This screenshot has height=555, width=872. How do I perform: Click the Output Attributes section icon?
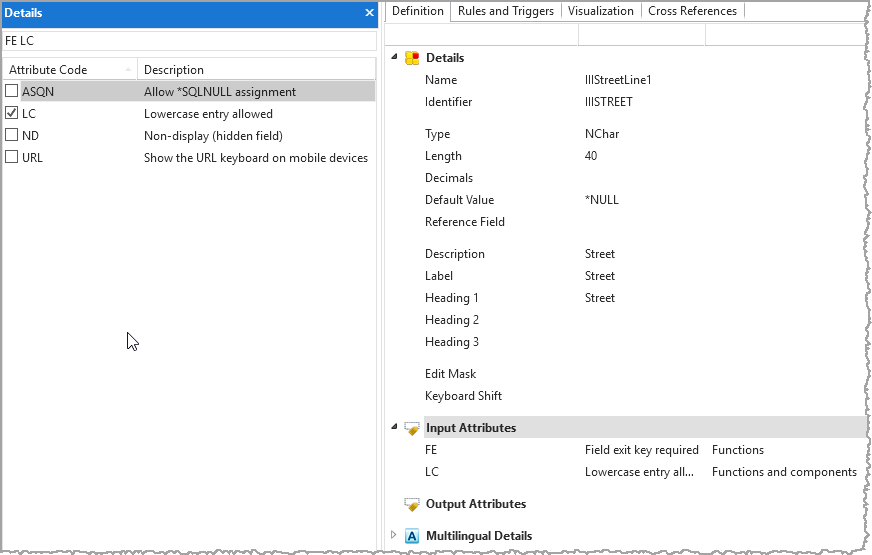(411, 504)
